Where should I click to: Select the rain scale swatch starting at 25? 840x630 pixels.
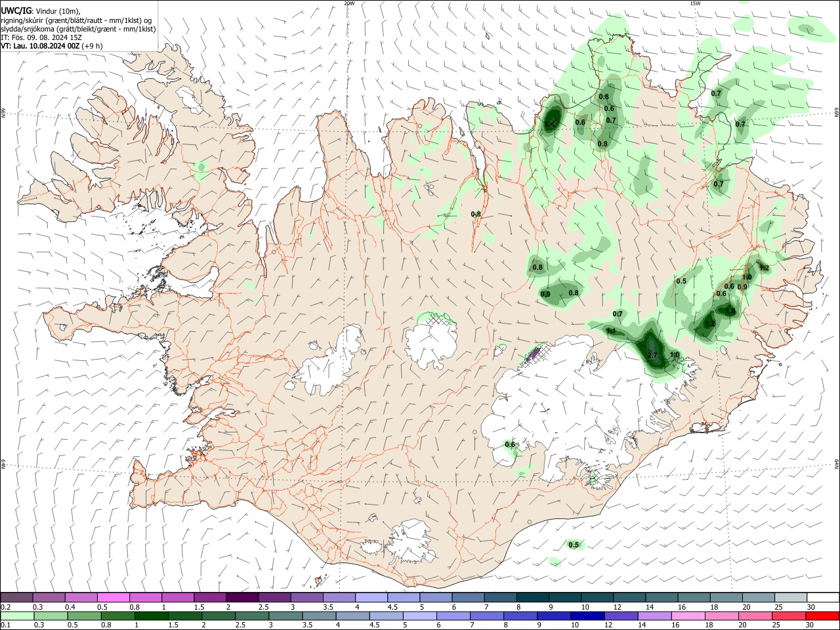(789, 616)
